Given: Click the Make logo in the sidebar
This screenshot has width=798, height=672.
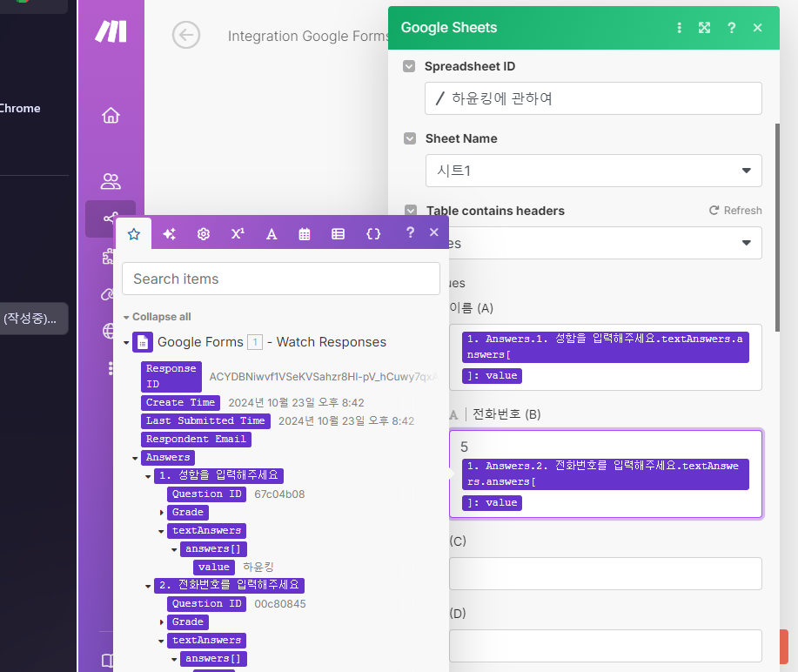Looking at the screenshot, I should tap(111, 31).
